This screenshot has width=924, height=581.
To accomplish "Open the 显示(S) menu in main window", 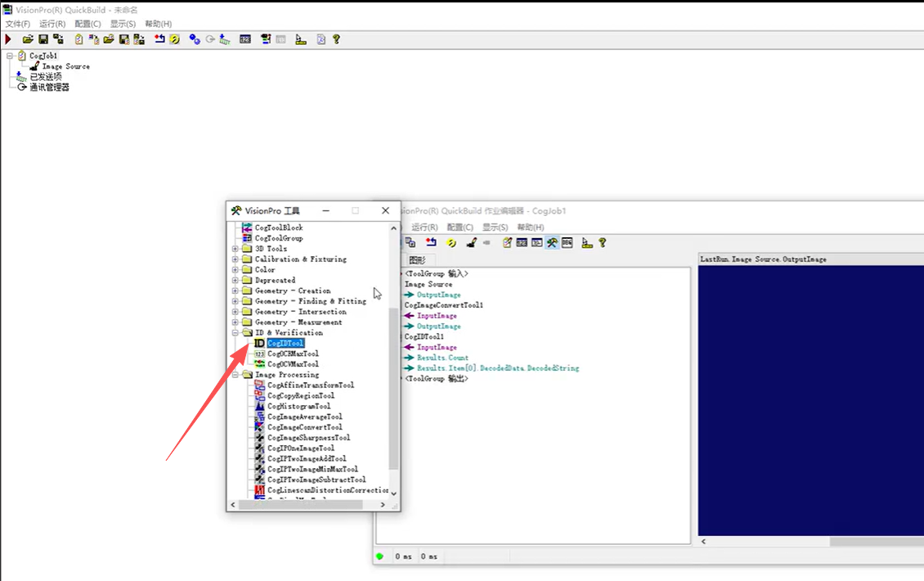I will click(123, 24).
